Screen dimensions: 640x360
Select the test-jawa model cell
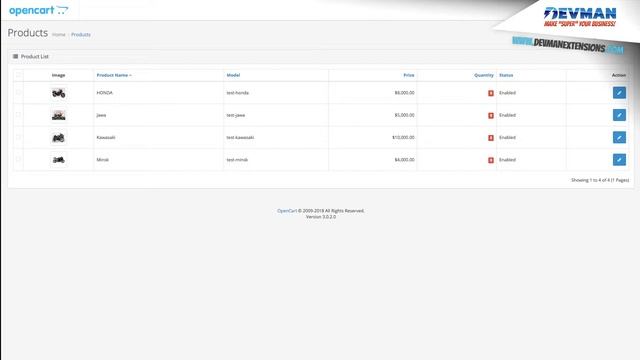pyautogui.click(x=276, y=115)
